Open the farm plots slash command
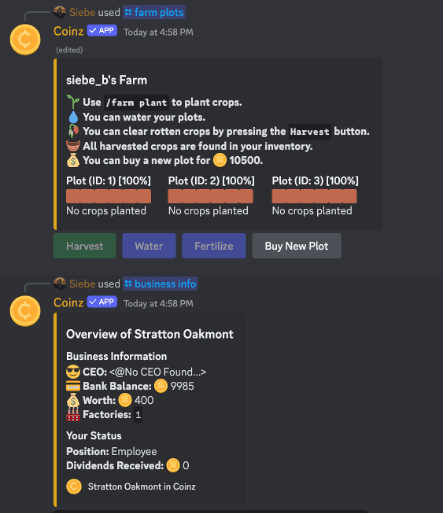Viewport: 444px width, 514px height. pos(154,12)
